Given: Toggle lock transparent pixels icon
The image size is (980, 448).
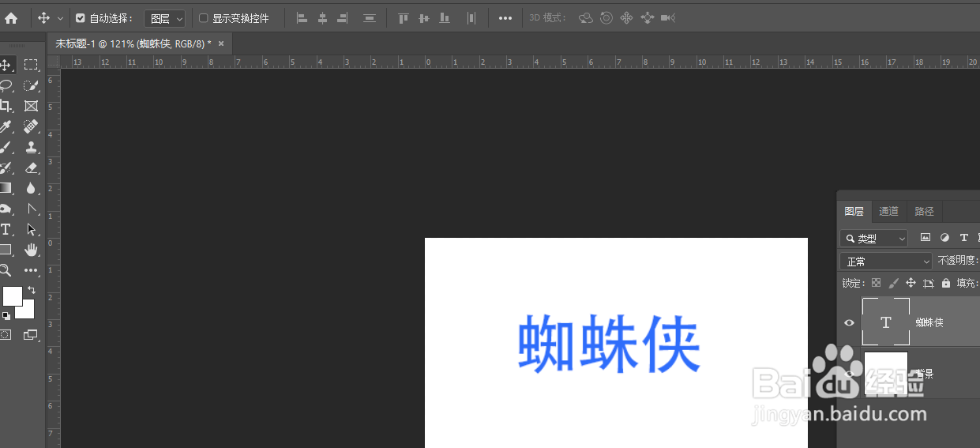Looking at the screenshot, I should click(x=876, y=283).
